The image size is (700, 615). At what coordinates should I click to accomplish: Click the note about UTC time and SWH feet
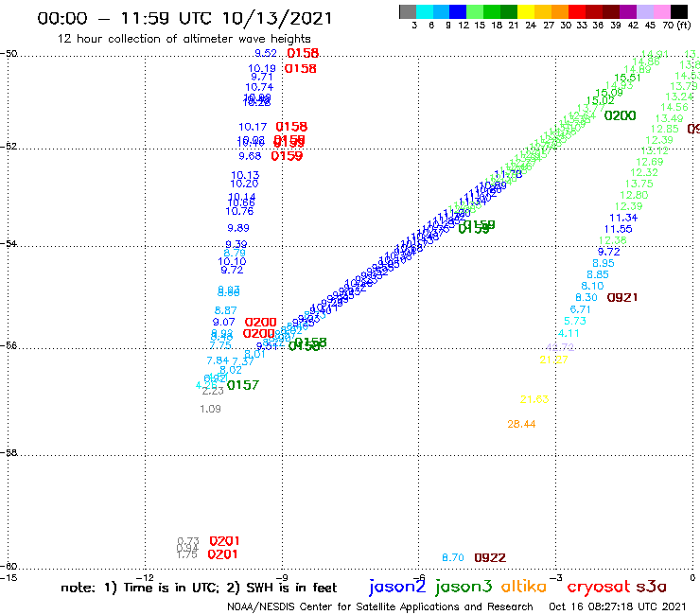point(199,588)
